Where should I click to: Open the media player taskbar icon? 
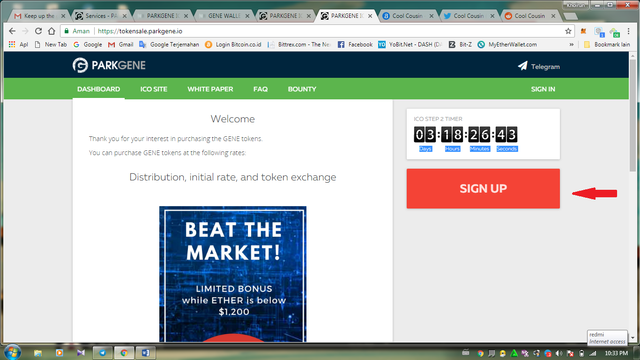(x=59, y=353)
